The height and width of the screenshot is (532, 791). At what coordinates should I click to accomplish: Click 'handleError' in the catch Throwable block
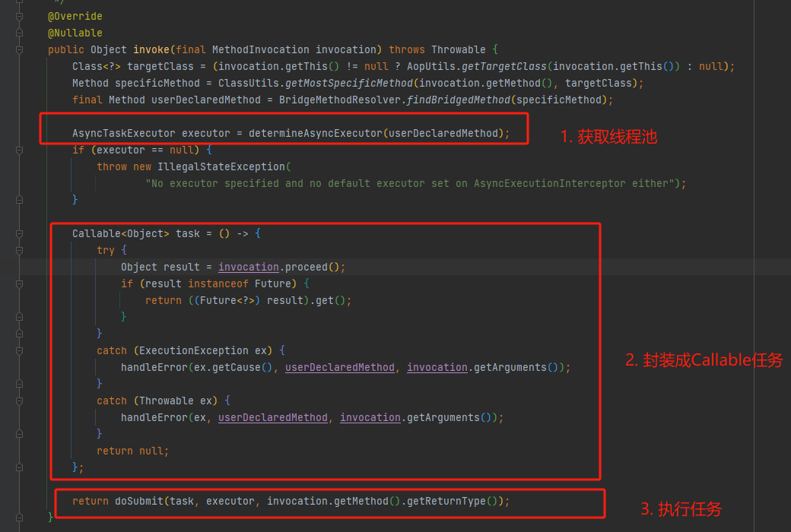point(154,418)
